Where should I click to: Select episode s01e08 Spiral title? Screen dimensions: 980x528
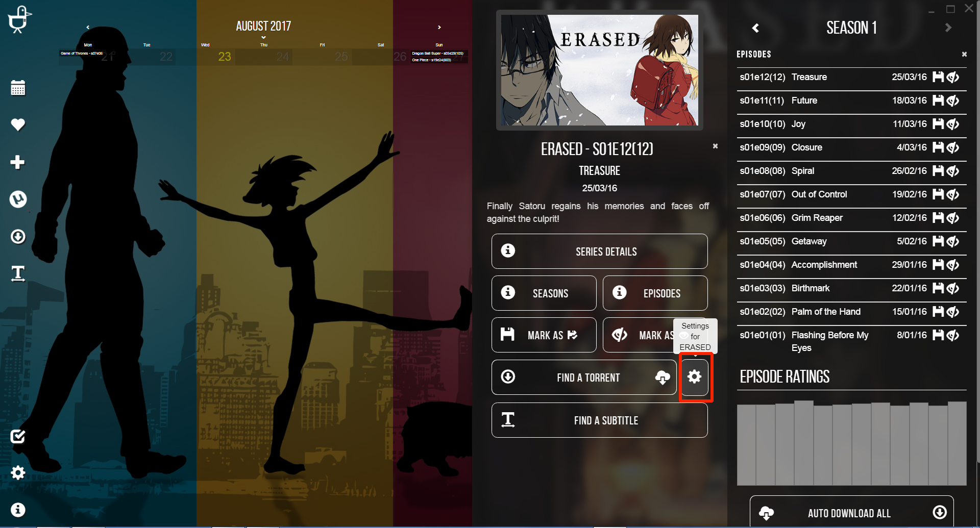click(x=803, y=171)
